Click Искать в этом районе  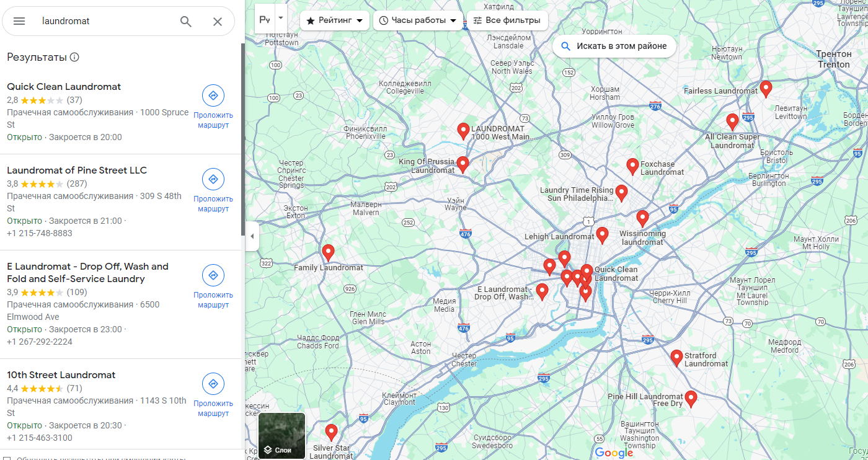pos(614,46)
